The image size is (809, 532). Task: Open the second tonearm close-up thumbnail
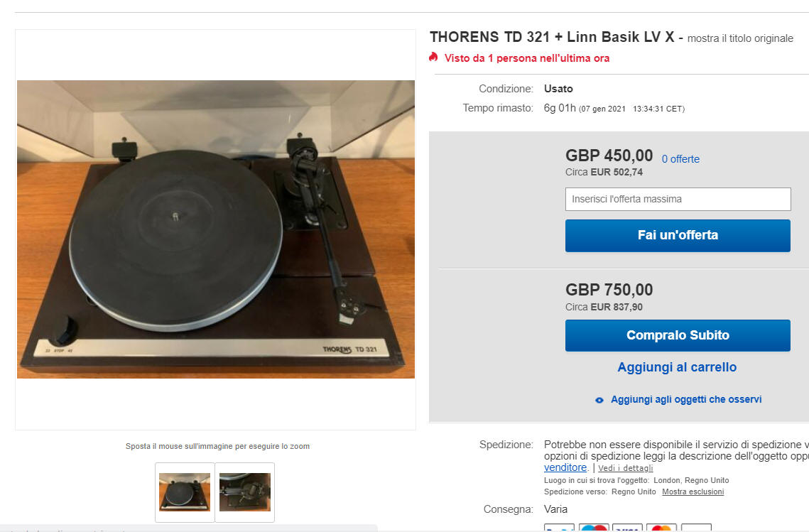coord(245,492)
